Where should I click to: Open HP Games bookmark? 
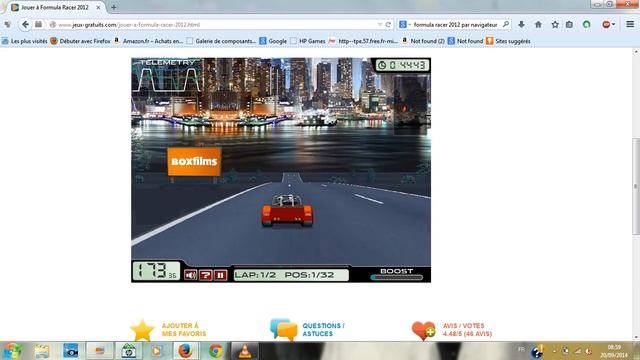click(x=308, y=41)
